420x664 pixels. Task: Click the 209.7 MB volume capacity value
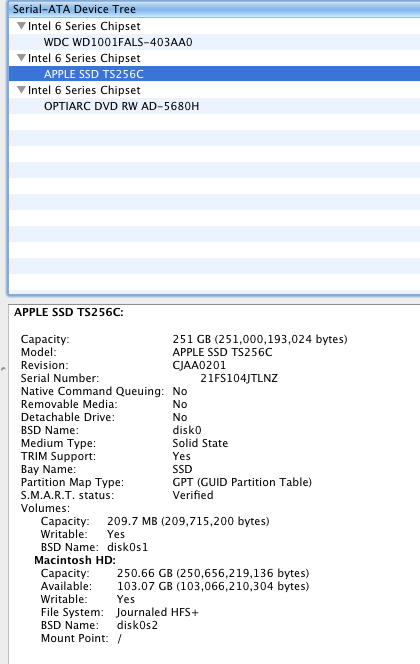[188, 521]
